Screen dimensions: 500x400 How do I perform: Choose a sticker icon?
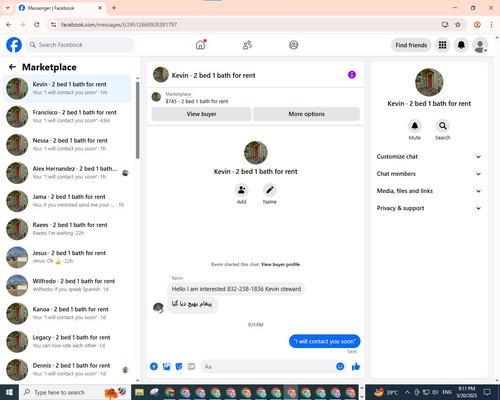(179, 367)
